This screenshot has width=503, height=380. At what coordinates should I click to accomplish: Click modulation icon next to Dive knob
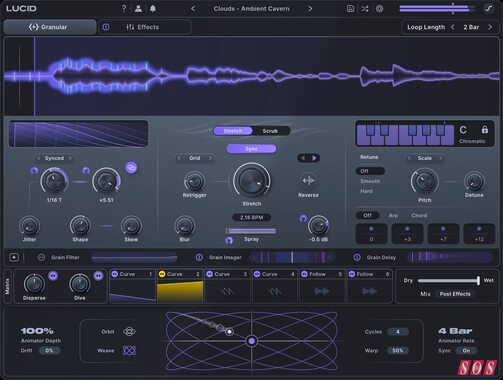[x=98, y=276]
